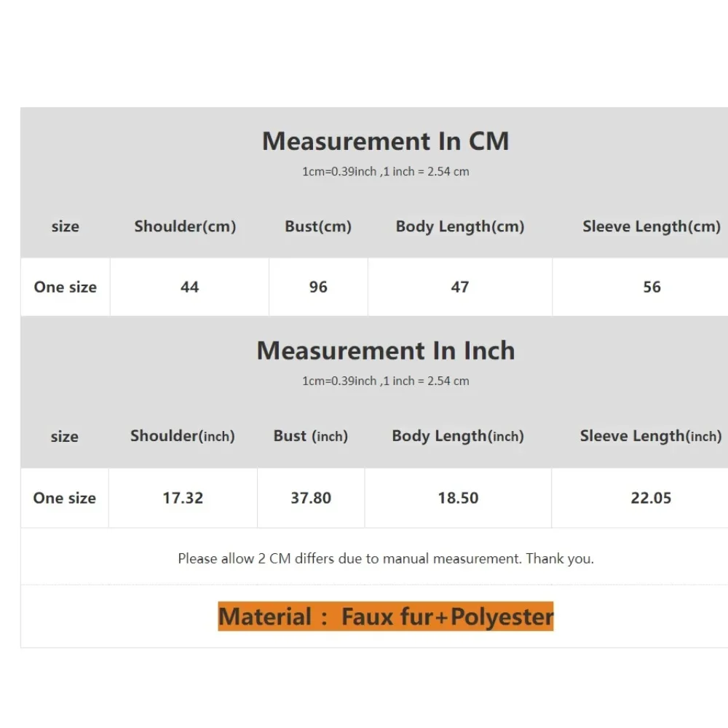This screenshot has width=728, height=728.
Task: Select the sleeve length value 56 cell
Action: point(652,287)
